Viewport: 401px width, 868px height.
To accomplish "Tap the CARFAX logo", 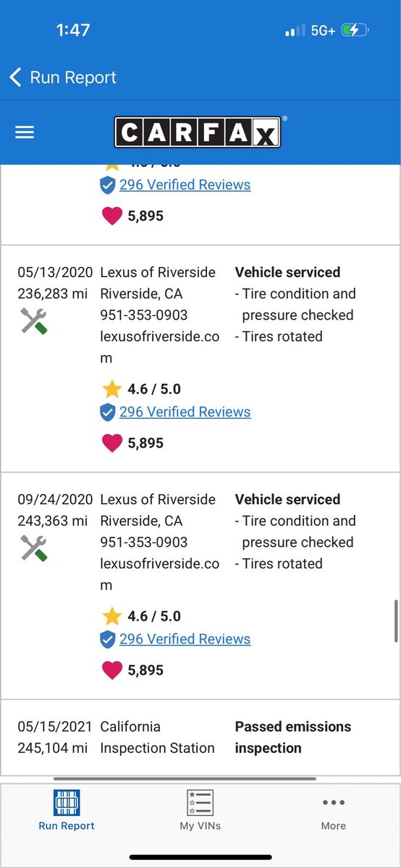I will point(197,132).
